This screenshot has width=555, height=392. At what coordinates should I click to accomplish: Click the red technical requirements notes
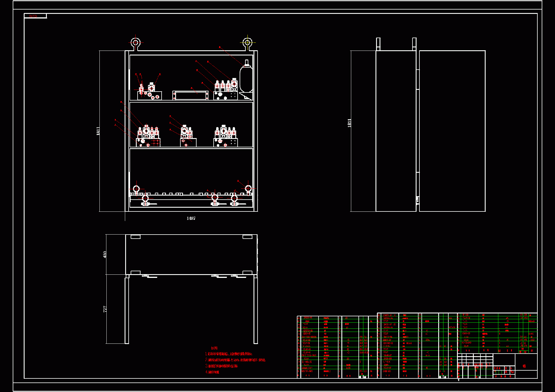coord(235,360)
